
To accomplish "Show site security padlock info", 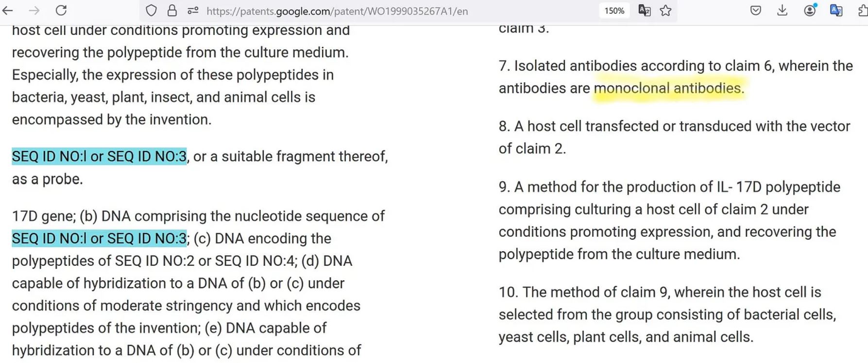I will (x=172, y=11).
